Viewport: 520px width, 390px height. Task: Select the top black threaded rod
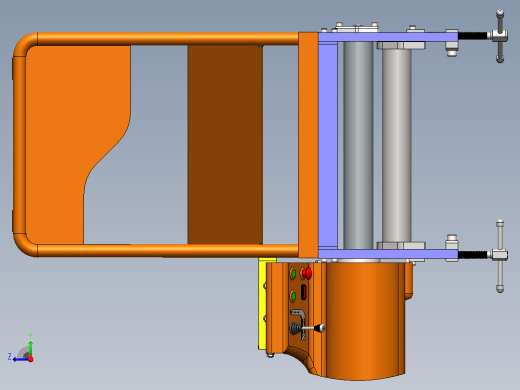473,36
